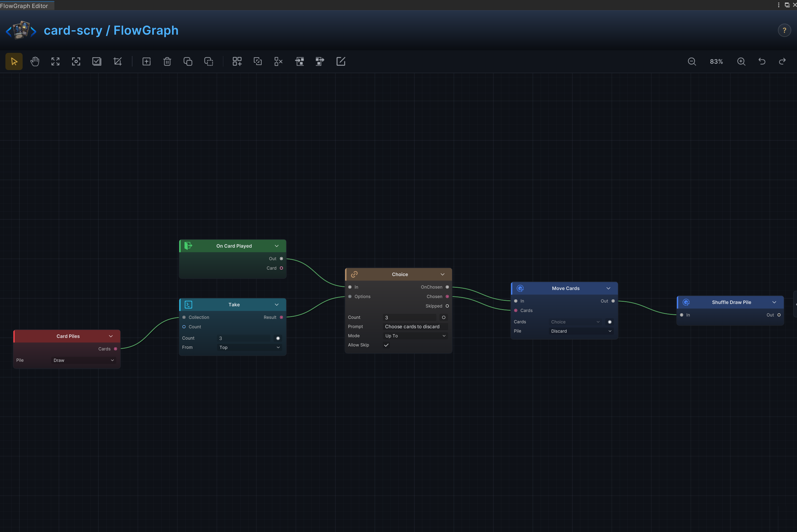The width and height of the screenshot is (797, 532).
Task: Open the Cards Choice dropdown
Action: 575,322
